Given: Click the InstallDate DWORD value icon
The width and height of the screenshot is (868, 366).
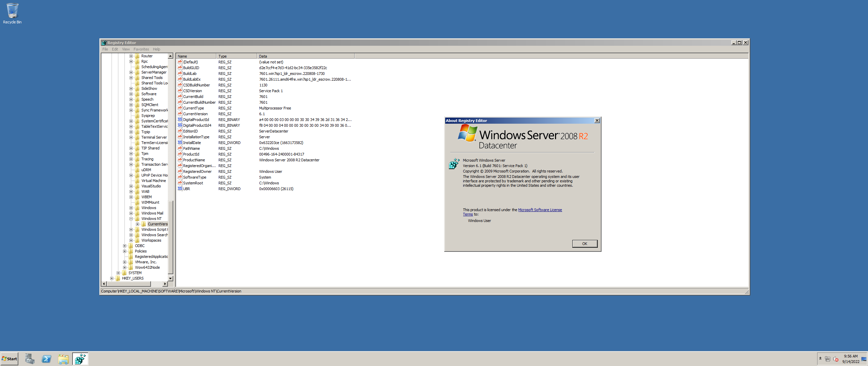Looking at the screenshot, I should (x=180, y=142).
